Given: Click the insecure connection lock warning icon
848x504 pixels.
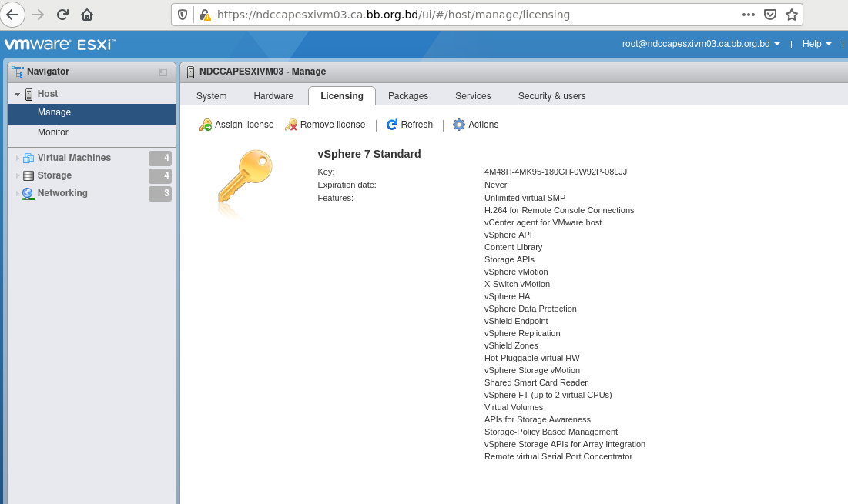Looking at the screenshot, I should tap(205, 15).
